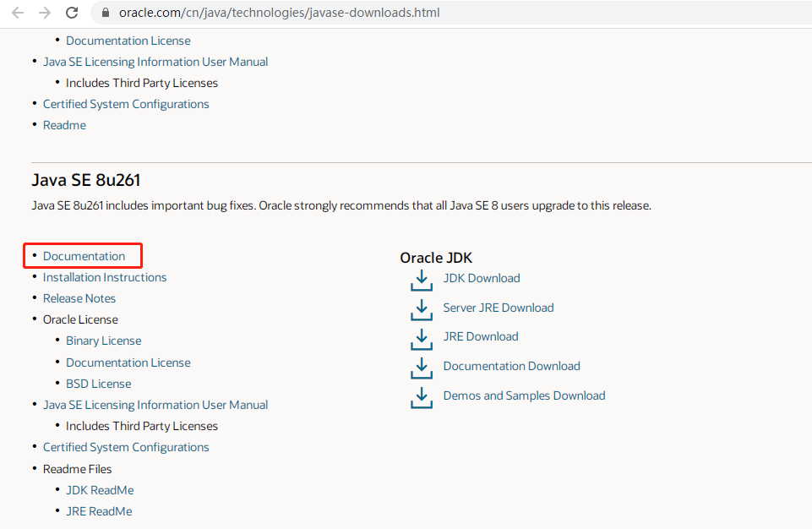Click the browser back arrow

pyautogui.click(x=18, y=13)
